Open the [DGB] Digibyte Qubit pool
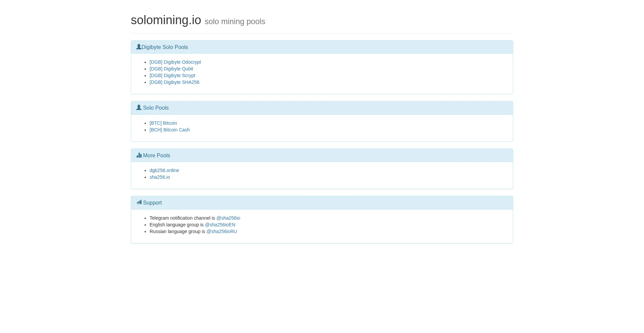 [x=171, y=69]
